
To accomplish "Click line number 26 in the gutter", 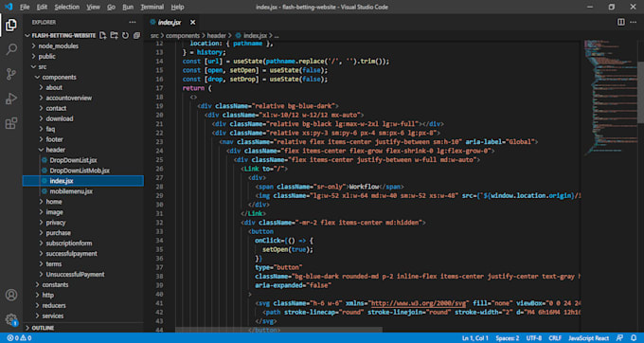I will click(x=159, y=169).
